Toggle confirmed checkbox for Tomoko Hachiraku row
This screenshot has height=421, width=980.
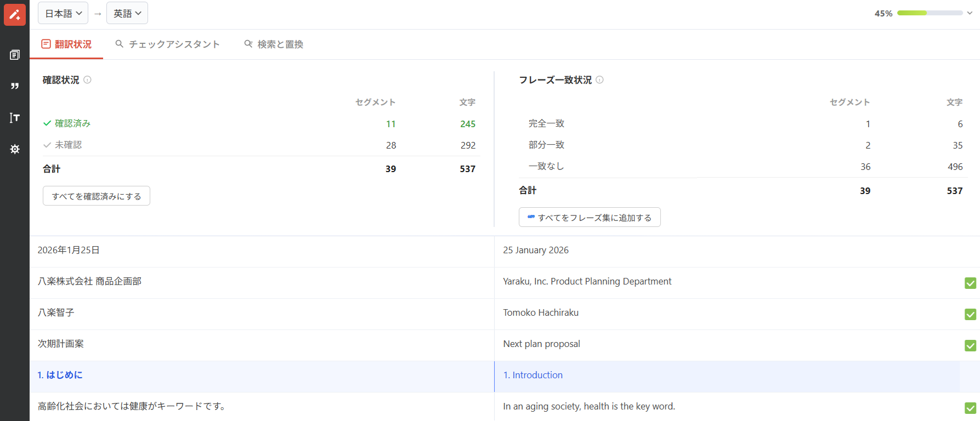pyautogui.click(x=970, y=314)
